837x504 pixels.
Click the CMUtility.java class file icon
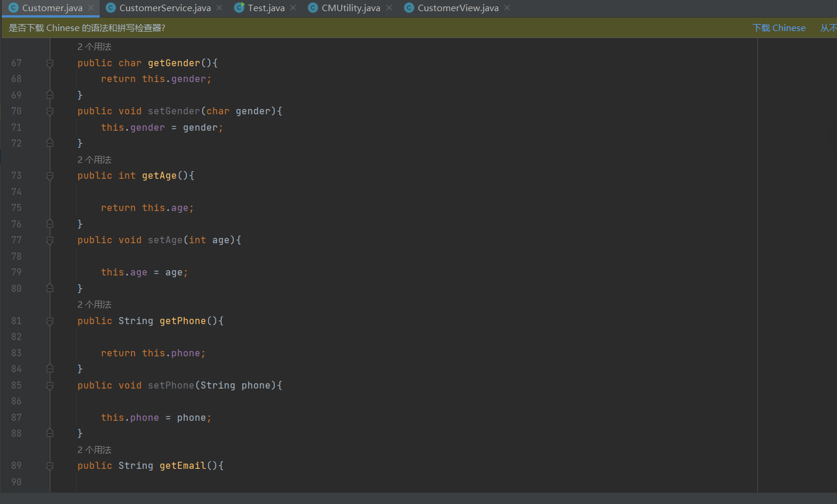coord(313,8)
